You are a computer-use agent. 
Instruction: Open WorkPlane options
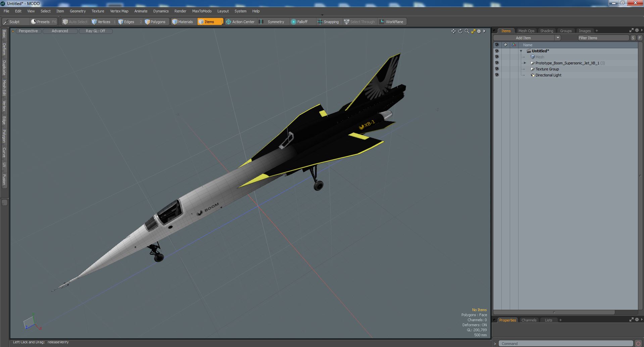coord(392,22)
